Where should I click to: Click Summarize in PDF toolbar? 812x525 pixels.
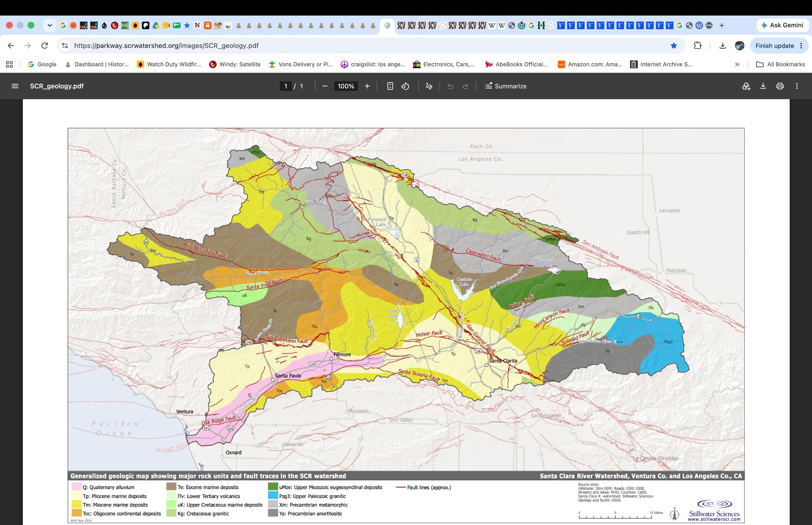pyautogui.click(x=506, y=86)
